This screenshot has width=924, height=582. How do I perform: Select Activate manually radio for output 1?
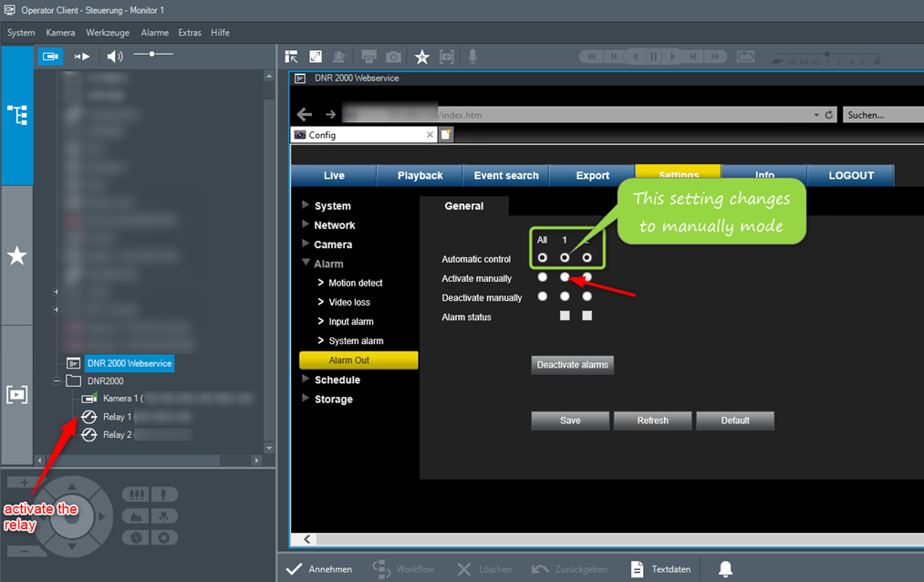point(565,277)
